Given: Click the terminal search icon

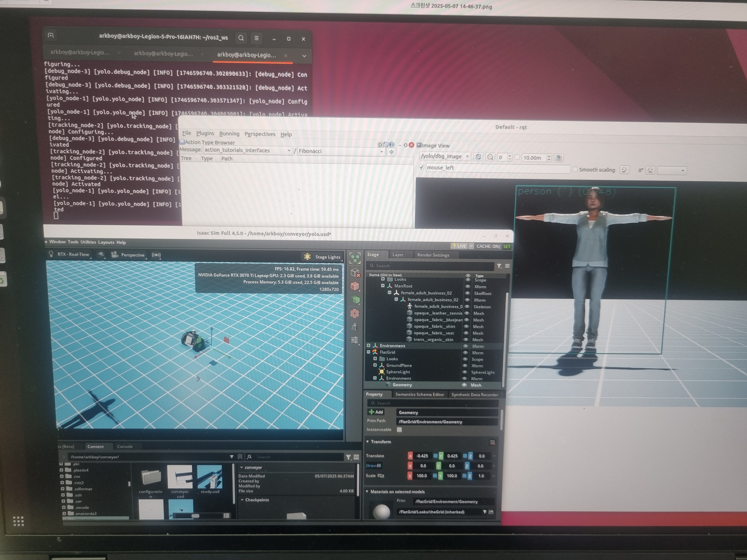Looking at the screenshot, I should pyautogui.click(x=241, y=38).
